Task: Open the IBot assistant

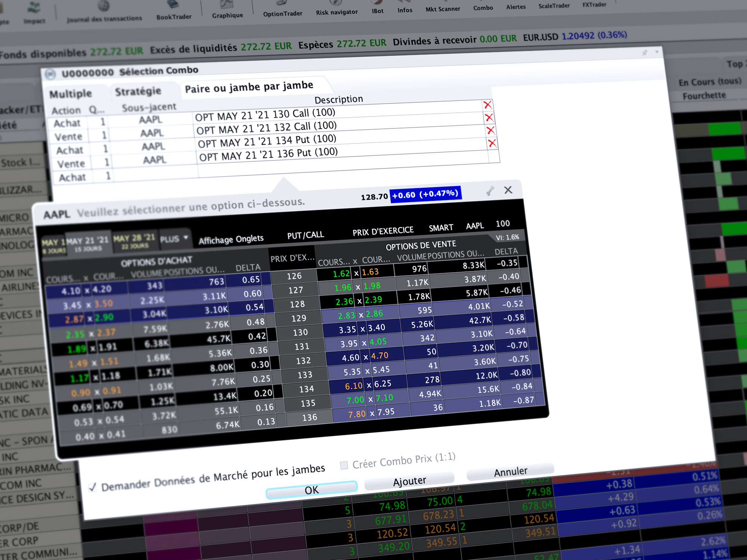Action: [x=377, y=7]
